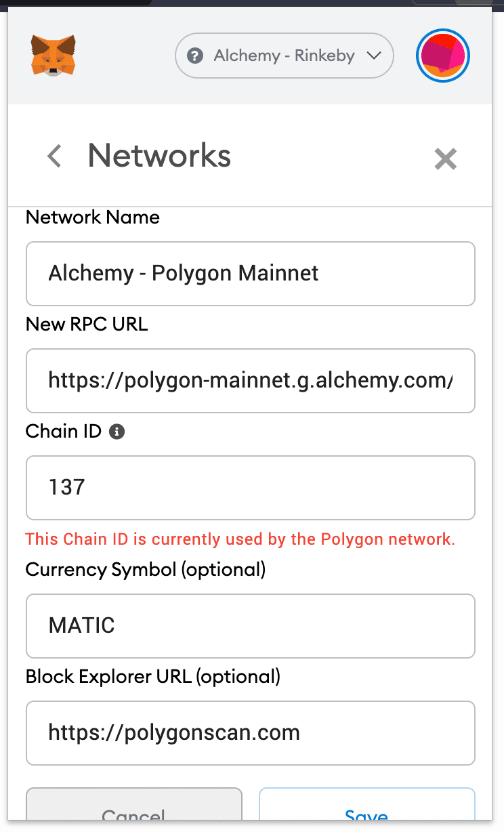The width and height of the screenshot is (504, 832).
Task: Open the Alchemy - Rinkeby network dropdown
Action: 284,56
